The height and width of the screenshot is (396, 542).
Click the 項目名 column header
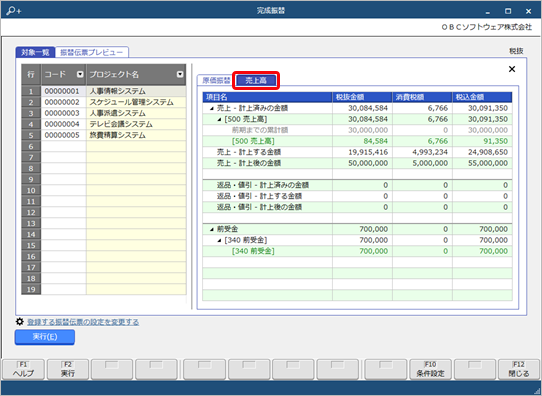[268, 97]
